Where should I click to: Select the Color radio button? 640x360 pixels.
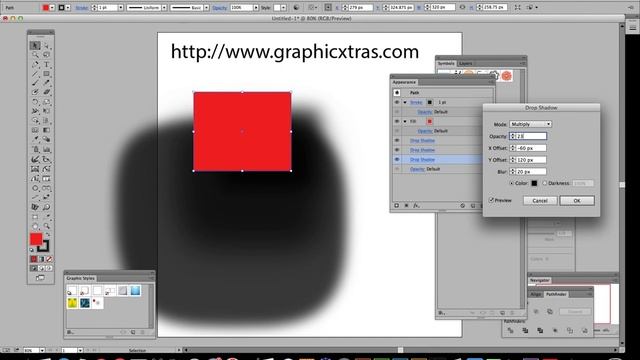coord(511,183)
